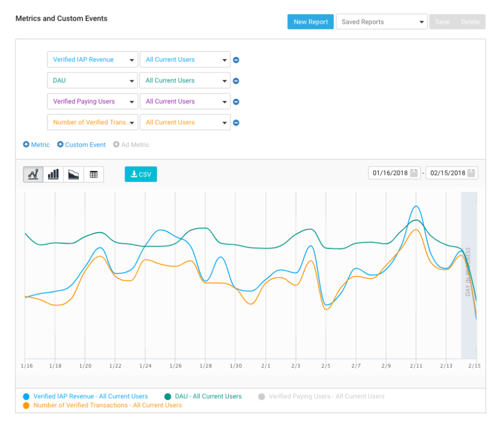This screenshot has height=429, width=504.
Task: Show hidden Verified Paying Users series
Action: 326,396
